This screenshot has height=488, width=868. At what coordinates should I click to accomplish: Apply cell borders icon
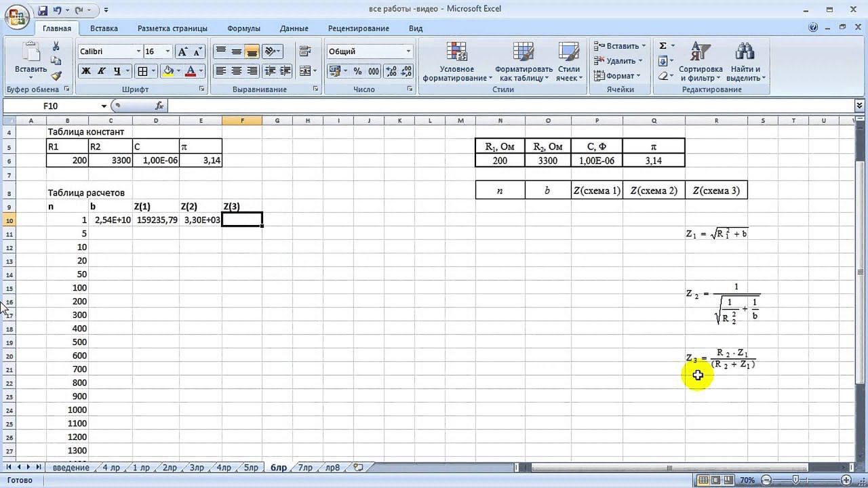pos(142,71)
